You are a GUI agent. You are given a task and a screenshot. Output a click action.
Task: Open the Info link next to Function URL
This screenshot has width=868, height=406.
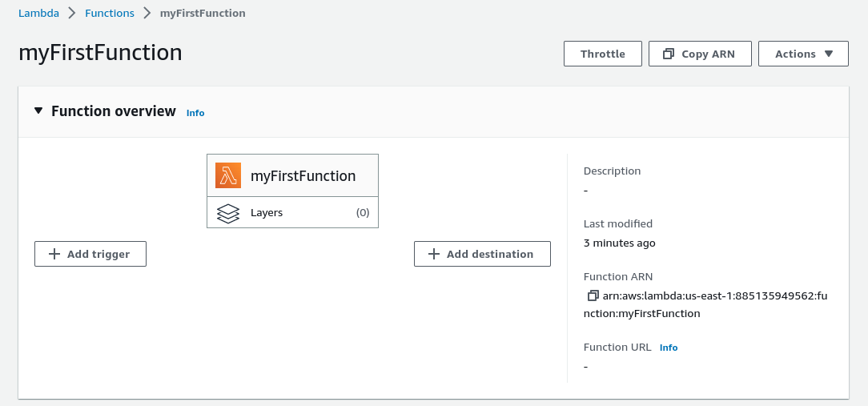click(669, 348)
